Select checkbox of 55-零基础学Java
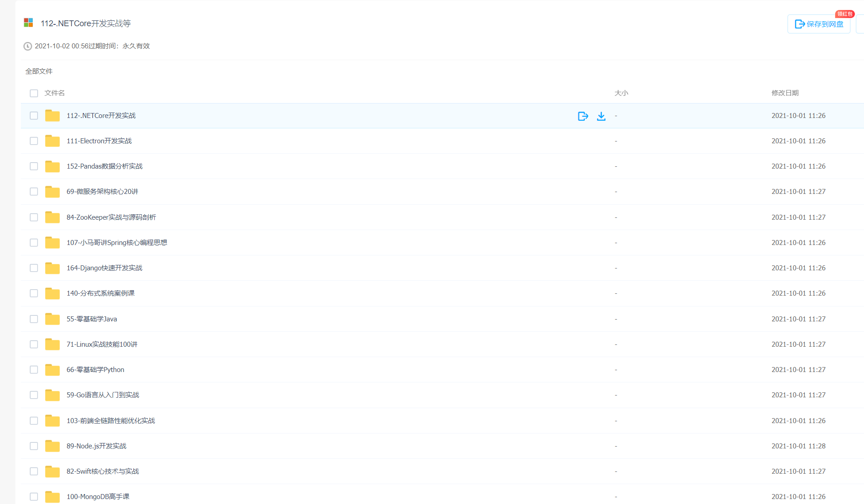This screenshot has height=504, width=864. point(34,319)
